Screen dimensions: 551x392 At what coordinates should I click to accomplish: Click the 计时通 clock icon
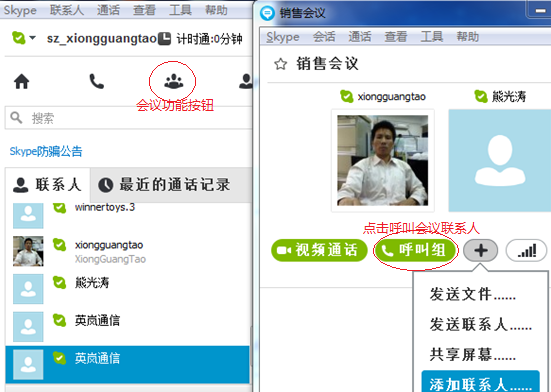(x=164, y=39)
